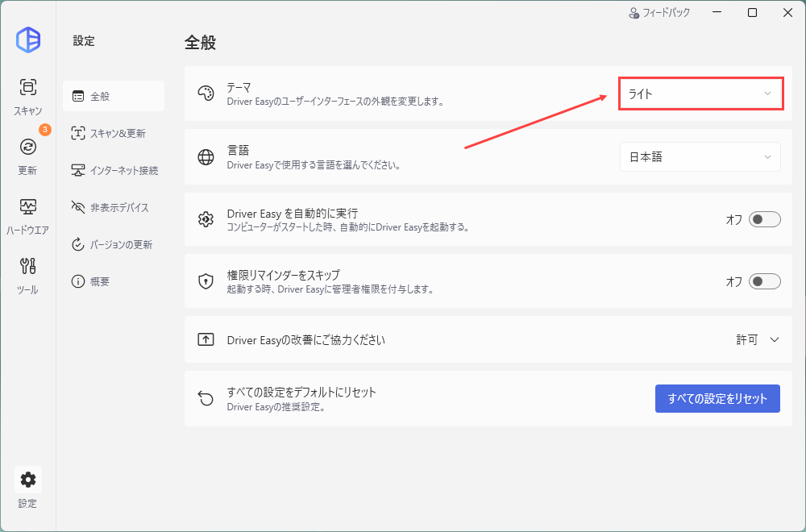The height and width of the screenshot is (532, 806).
Task: Click the 設定 panel header text
Action: 84,41
